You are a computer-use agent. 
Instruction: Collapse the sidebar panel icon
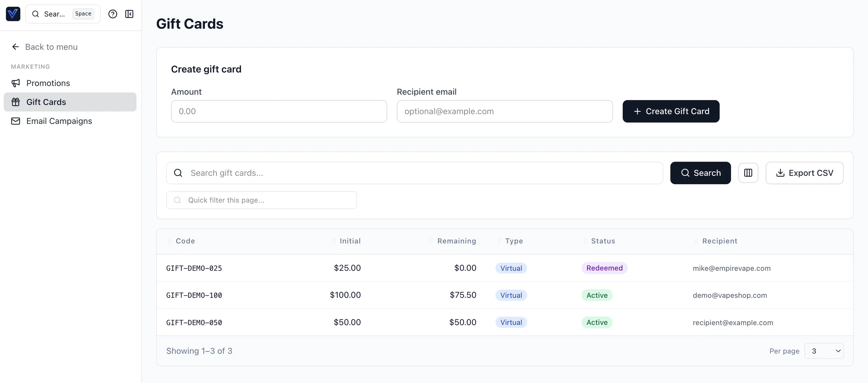tap(129, 14)
